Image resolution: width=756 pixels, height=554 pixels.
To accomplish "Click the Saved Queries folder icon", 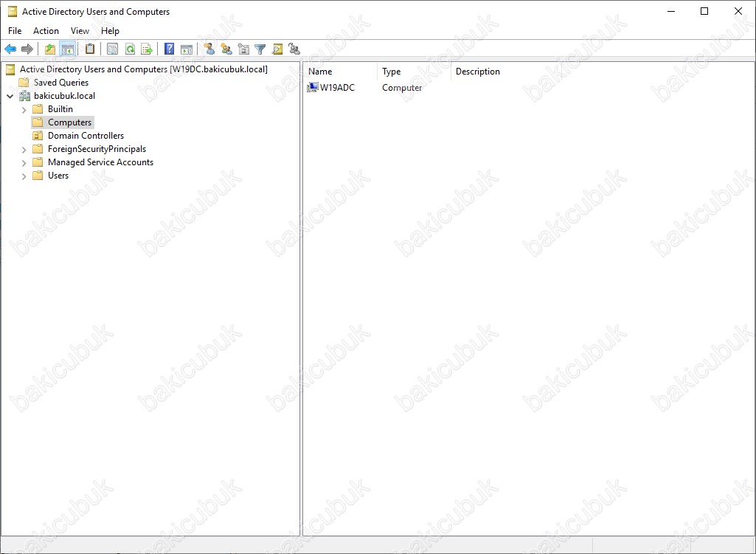I will click(x=24, y=83).
